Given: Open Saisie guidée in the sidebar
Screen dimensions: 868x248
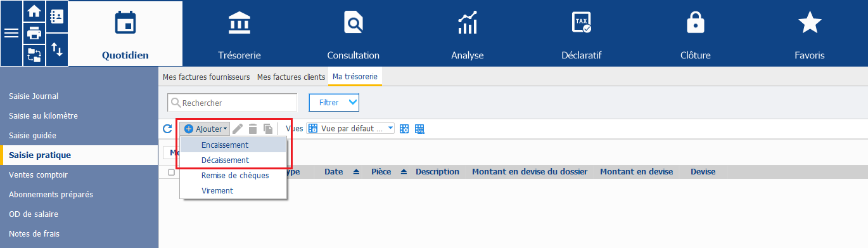Looking at the screenshot, I should click(32, 135).
